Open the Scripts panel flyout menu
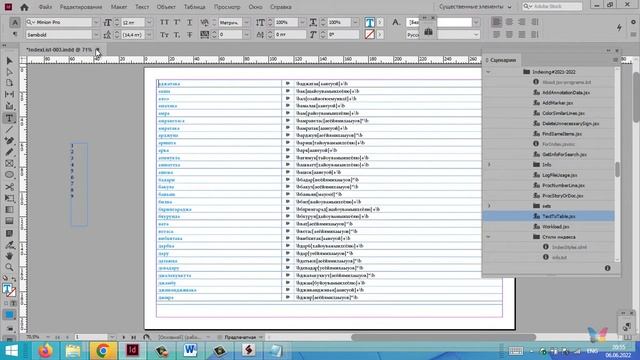The width and height of the screenshot is (640, 360). point(615,60)
